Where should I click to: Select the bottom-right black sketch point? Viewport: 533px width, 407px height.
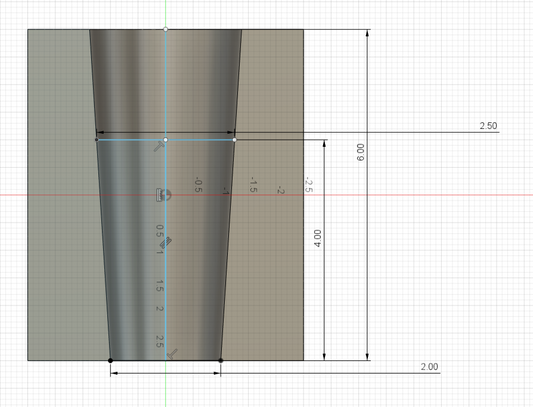pyautogui.click(x=221, y=360)
